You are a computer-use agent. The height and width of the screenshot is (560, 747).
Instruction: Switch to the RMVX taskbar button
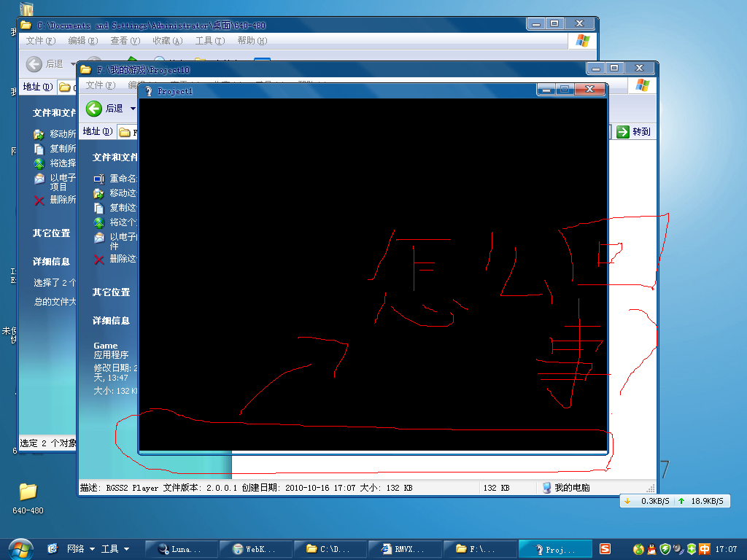(x=406, y=549)
